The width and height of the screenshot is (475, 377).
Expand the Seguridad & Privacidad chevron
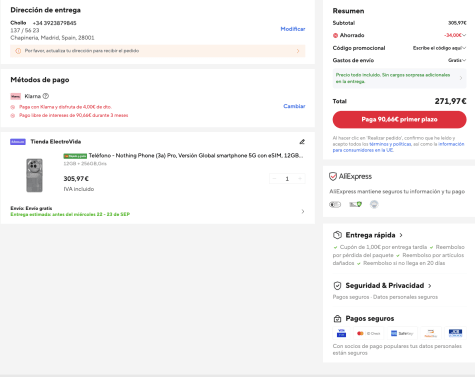click(430, 286)
